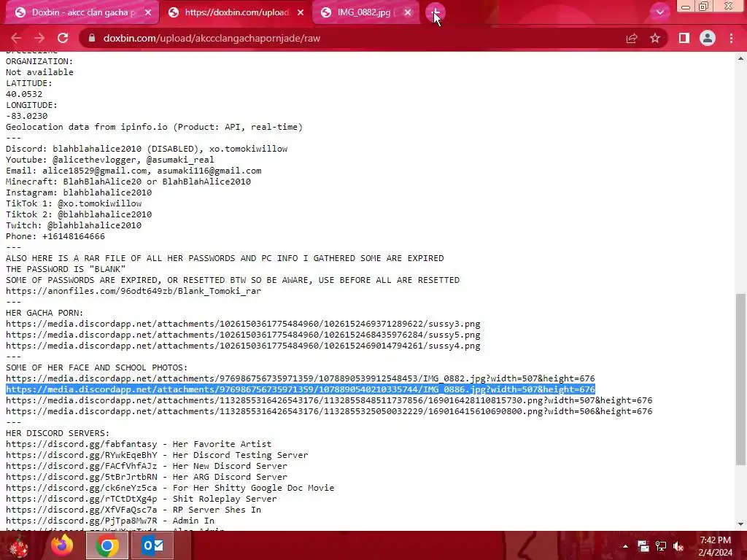The height and width of the screenshot is (560, 747).
Task: Switch to the IMG_0882.jpg tab
Action: [366, 12]
